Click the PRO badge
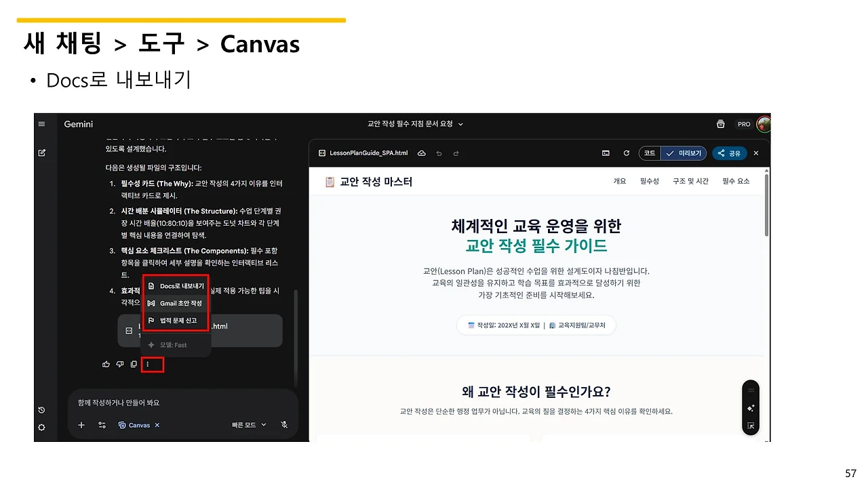 click(744, 124)
